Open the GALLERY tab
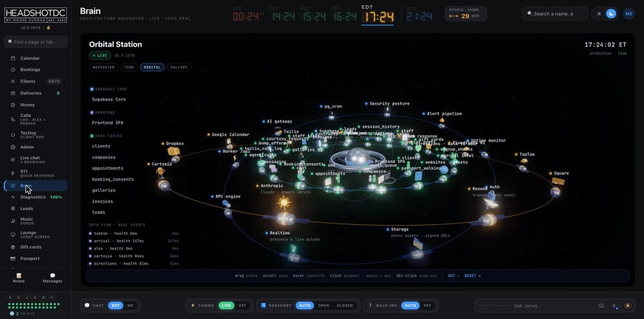Screen dimensions: 644x319 (179, 68)
